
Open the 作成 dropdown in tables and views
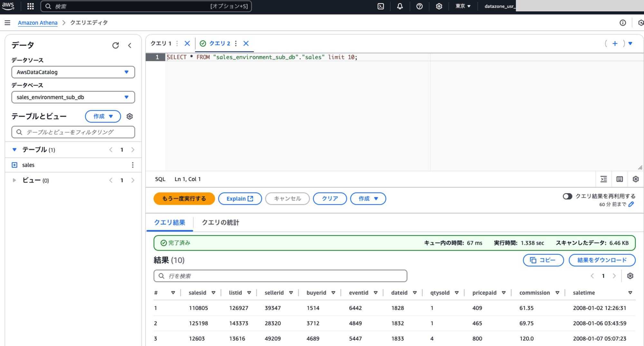103,116
